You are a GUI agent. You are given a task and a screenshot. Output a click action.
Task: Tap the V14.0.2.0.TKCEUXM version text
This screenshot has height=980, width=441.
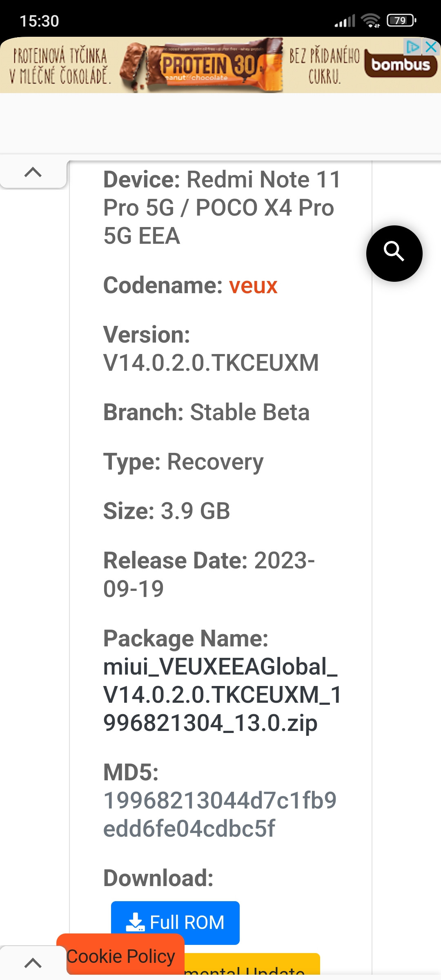click(x=211, y=363)
